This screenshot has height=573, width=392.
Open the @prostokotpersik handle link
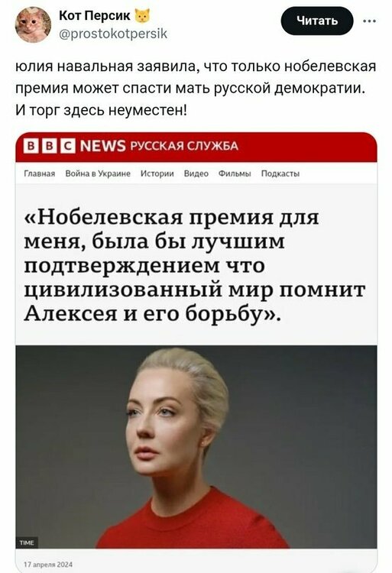pyautogui.click(x=113, y=34)
